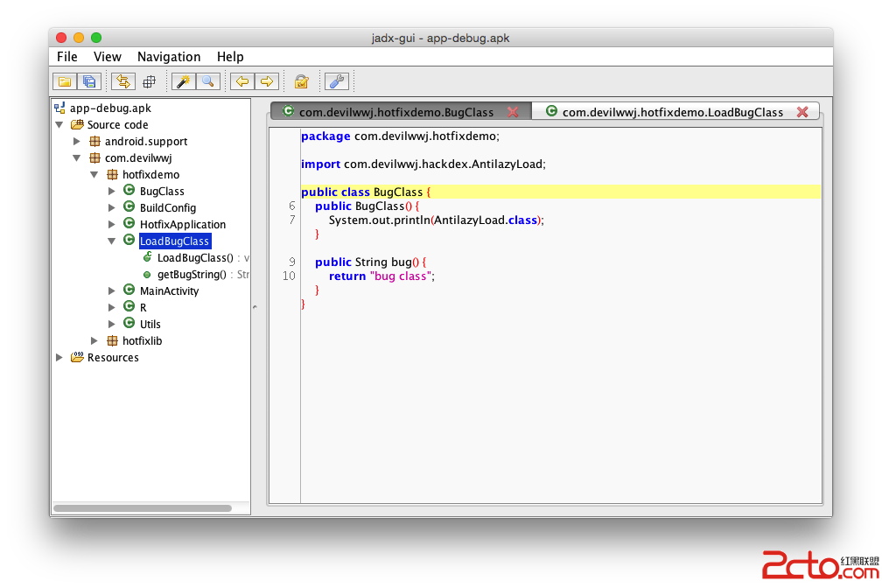The image size is (882, 588).
Task: Click the magic wand text search icon
Action: click(183, 81)
